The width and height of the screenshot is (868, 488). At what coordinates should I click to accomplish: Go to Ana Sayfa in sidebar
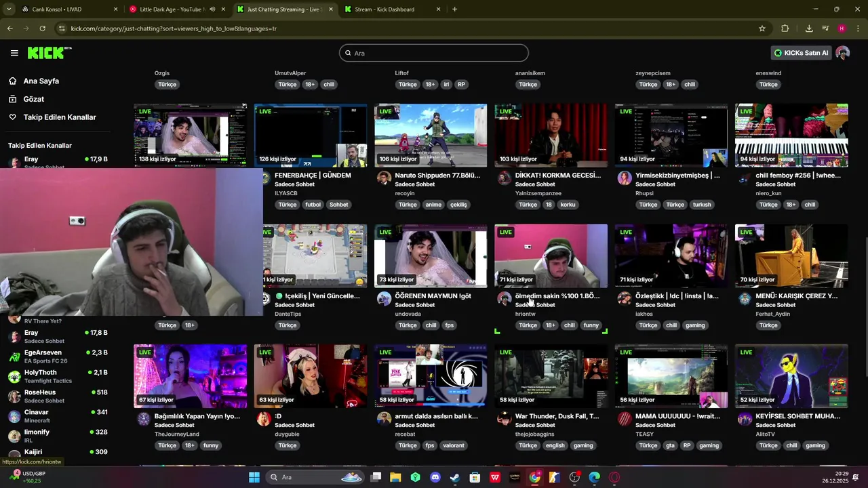tap(41, 81)
